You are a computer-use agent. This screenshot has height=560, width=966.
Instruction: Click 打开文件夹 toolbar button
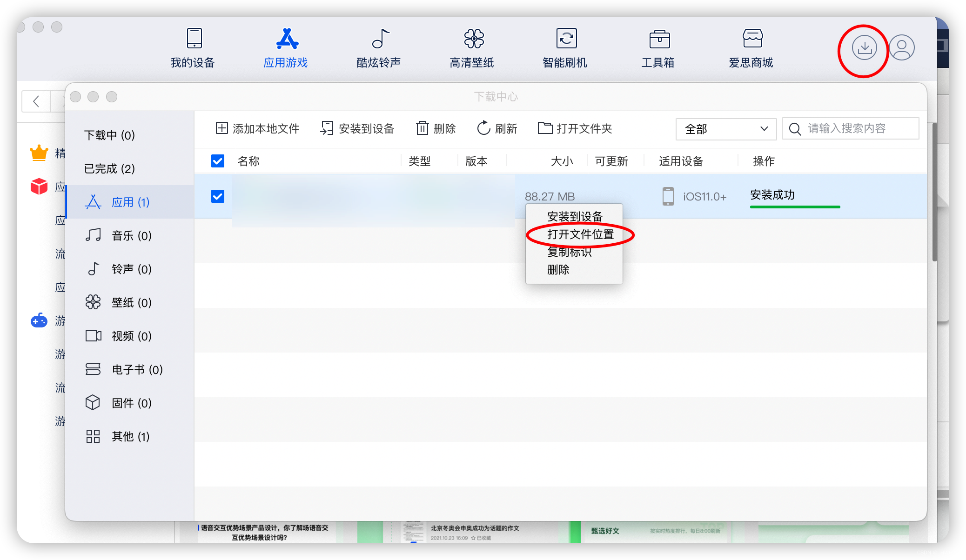point(575,128)
